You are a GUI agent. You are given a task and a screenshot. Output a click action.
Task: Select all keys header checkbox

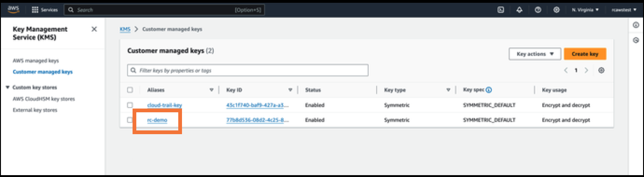pyautogui.click(x=130, y=90)
